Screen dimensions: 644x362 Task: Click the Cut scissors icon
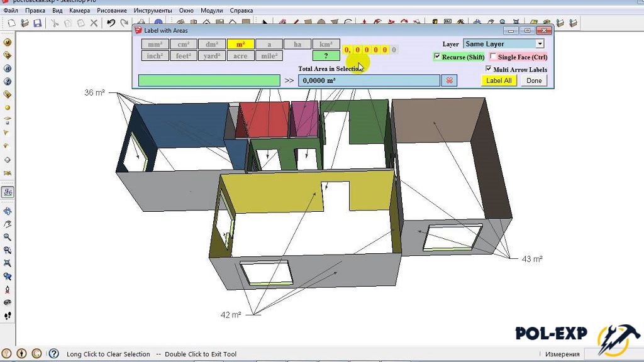[55, 23]
